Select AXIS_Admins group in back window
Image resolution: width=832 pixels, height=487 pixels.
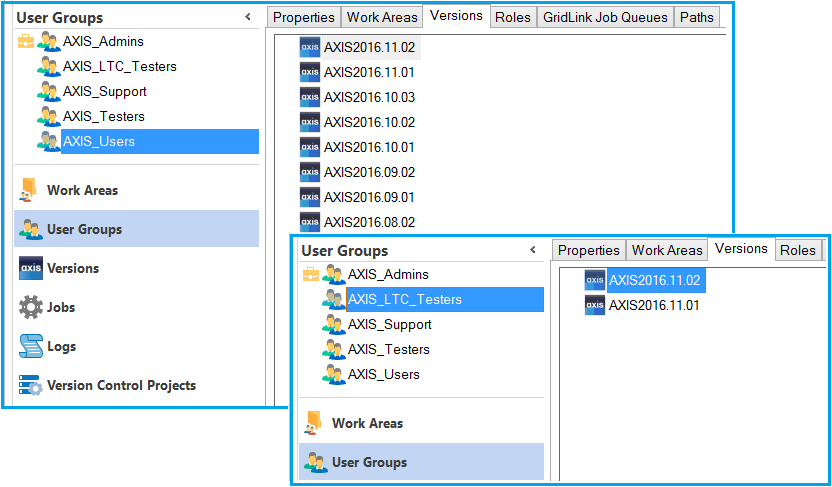click(x=103, y=41)
